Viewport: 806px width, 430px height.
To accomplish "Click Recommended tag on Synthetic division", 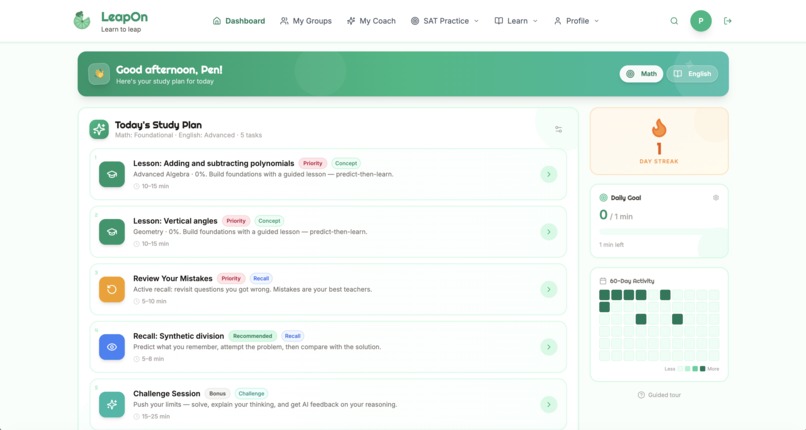I will tap(252, 336).
